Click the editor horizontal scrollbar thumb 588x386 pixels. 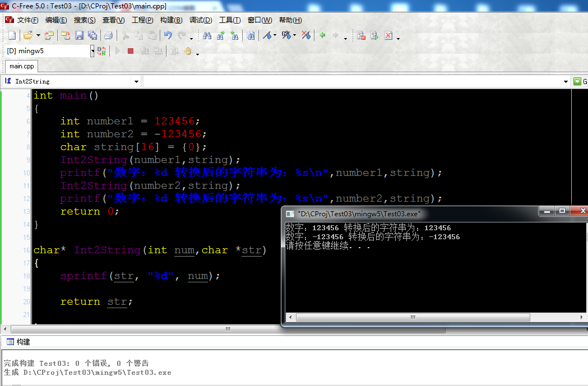(x=228, y=329)
